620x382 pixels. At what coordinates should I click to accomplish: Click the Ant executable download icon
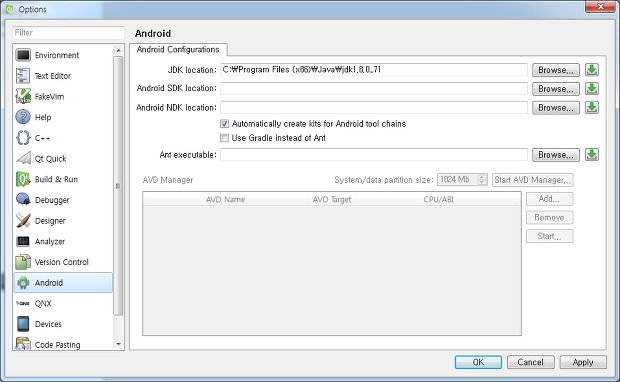click(x=592, y=154)
